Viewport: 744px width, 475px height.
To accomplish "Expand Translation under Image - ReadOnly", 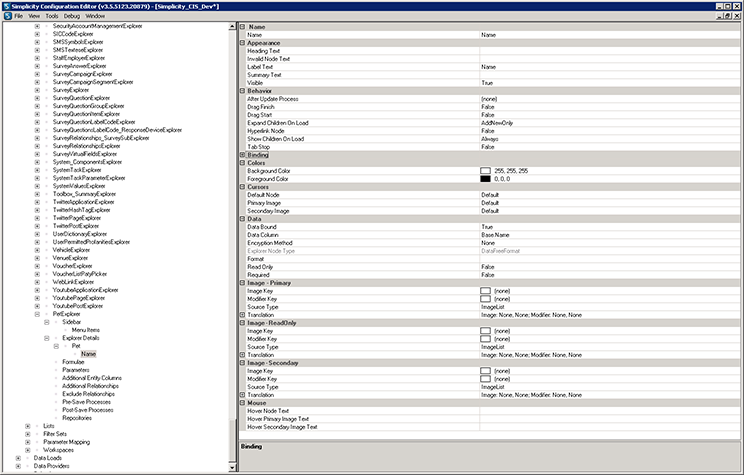I will pyautogui.click(x=242, y=355).
